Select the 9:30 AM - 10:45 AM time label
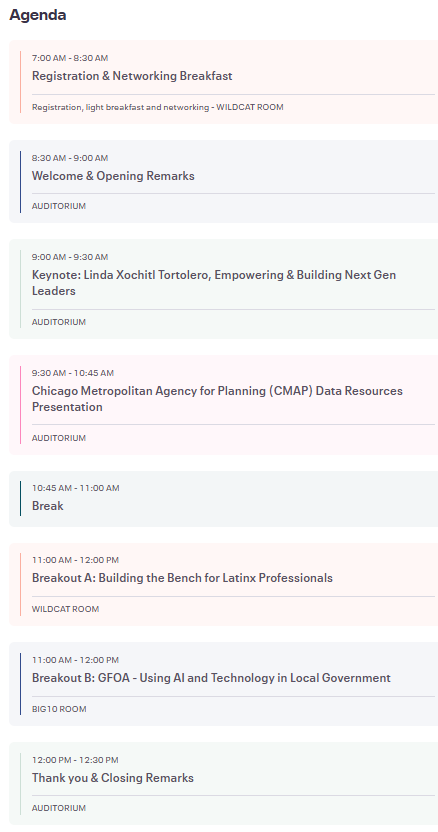Screen dimensions: 438x832 click(73, 373)
